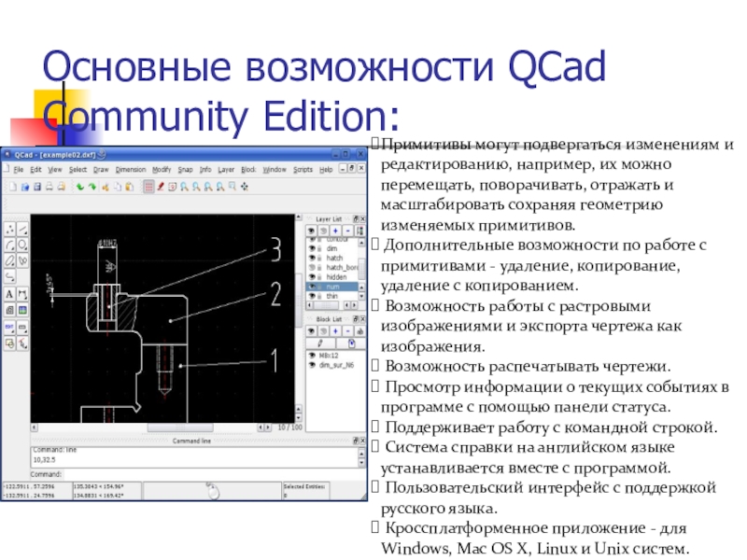Select the Text tool in the left toolbox
Viewport: 747px width, 560px height.
pyautogui.click(x=9, y=294)
